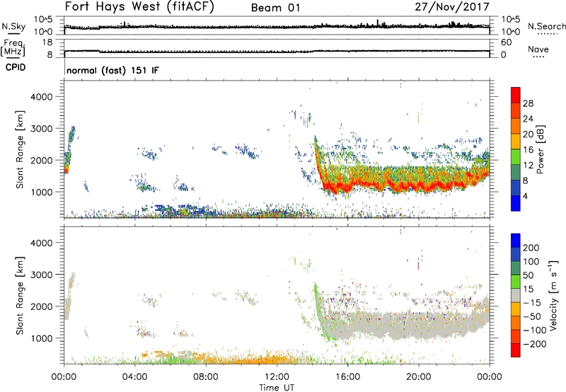Click the bright blue power segment below 4
The width and height of the screenshot is (566, 392).
coord(516,203)
